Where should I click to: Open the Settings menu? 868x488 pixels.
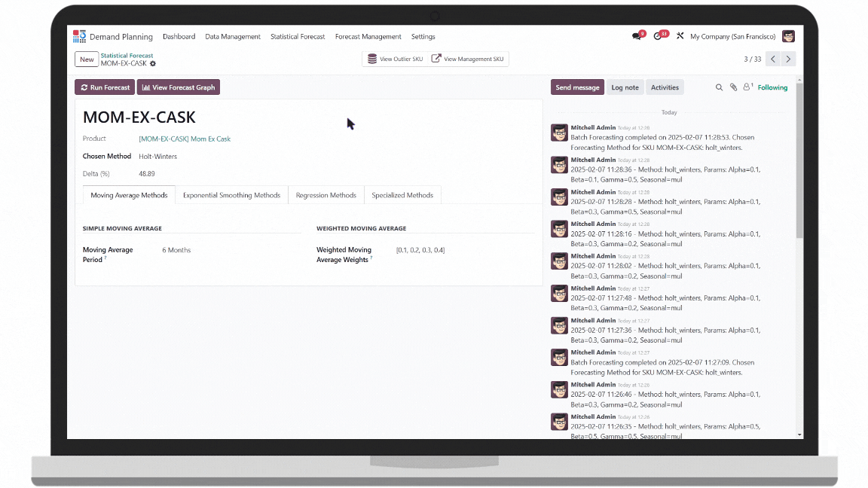point(423,36)
